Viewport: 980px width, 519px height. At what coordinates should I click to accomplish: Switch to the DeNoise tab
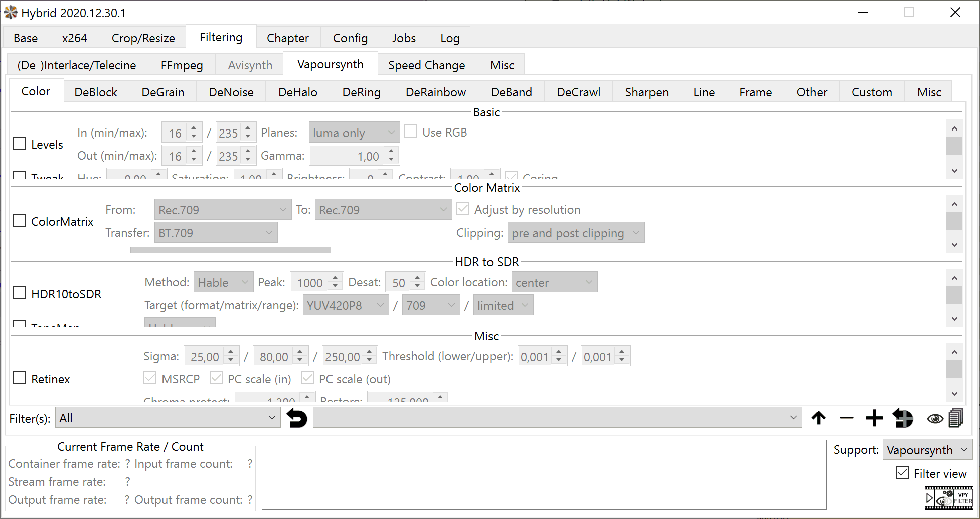click(231, 92)
